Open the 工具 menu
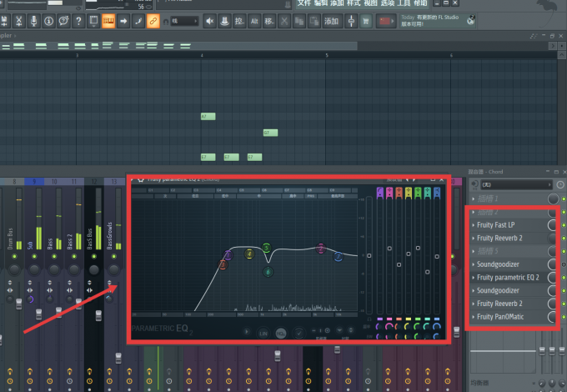The width and height of the screenshot is (567, 392). (x=404, y=3)
